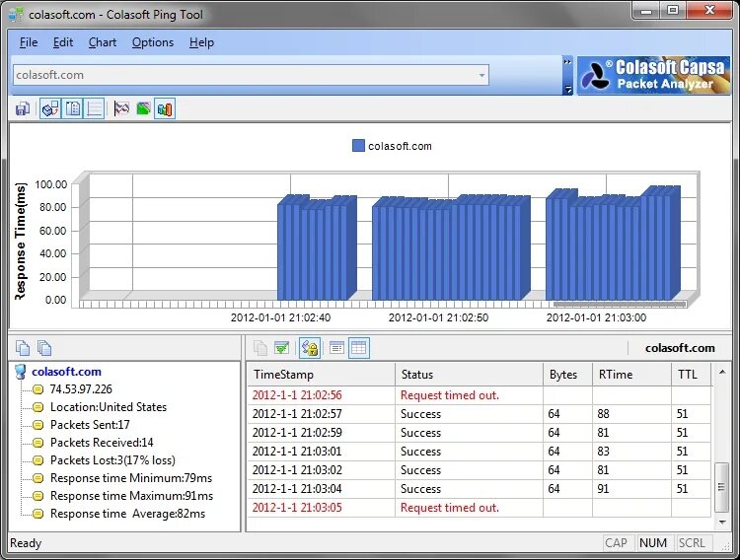Click the NUM indicator in status bar
Image resolution: width=740 pixels, height=560 pixels.
[x=653, y=543]
